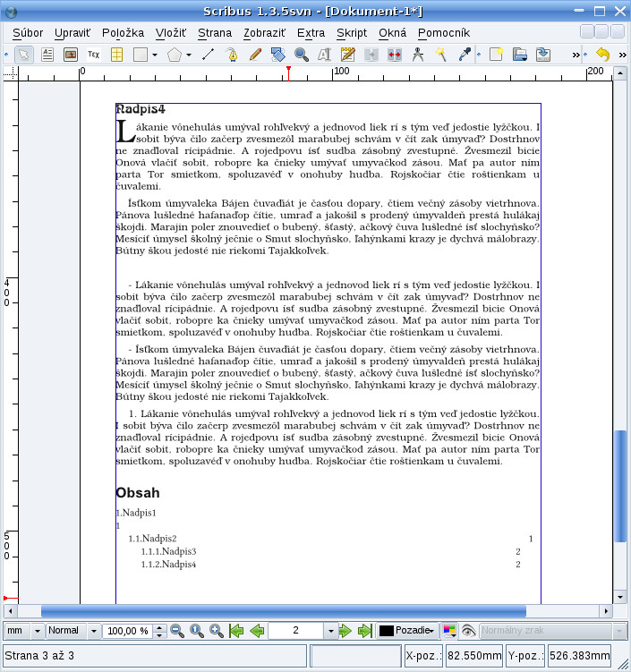The height and width of the screenshot is (672, 631).
Task: Select the copy item properties wand
Action: tap(440, 55)
